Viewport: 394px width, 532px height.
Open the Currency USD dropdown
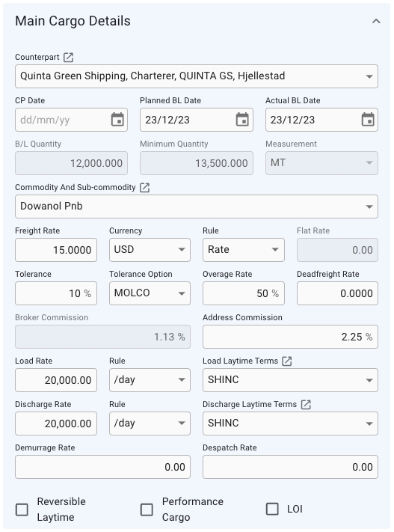(150, 250)
